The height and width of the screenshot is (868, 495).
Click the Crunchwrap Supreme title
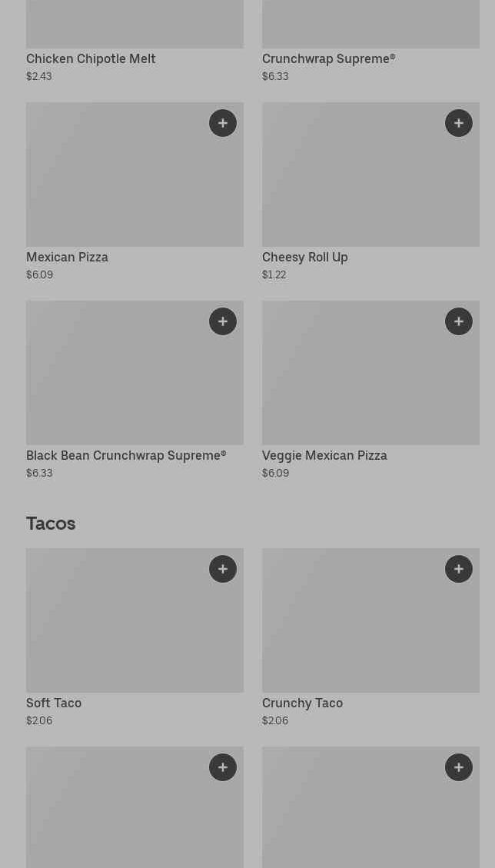[328, 58]
